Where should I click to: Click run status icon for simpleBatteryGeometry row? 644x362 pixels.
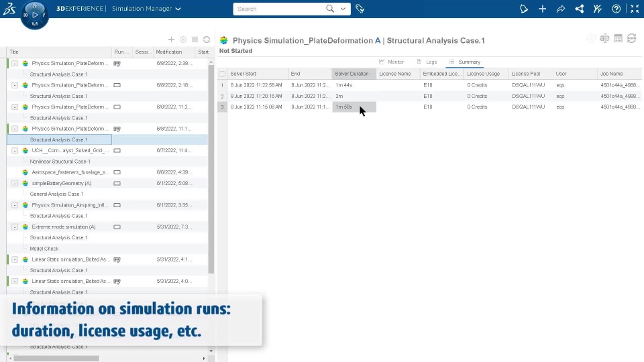[117, 184]
